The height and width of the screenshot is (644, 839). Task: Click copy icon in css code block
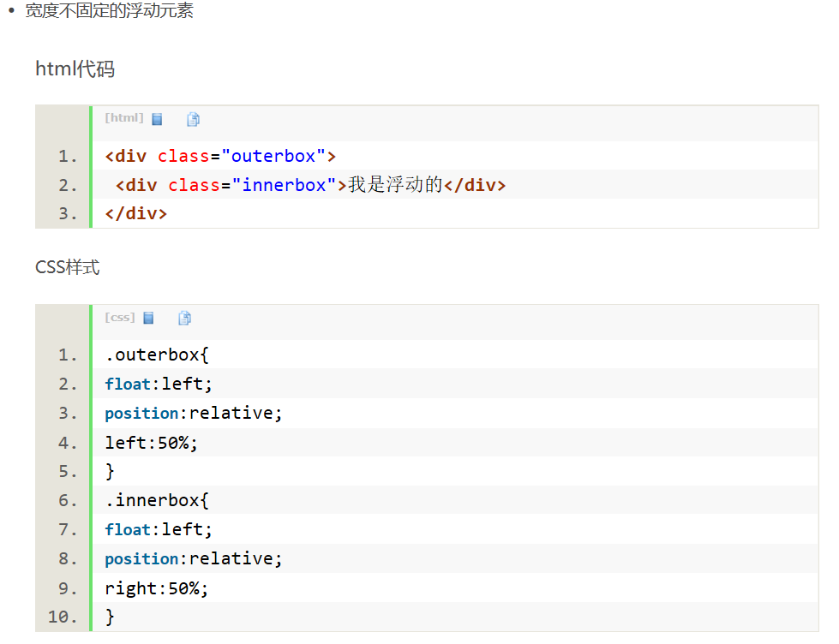(x=184, y=318)
